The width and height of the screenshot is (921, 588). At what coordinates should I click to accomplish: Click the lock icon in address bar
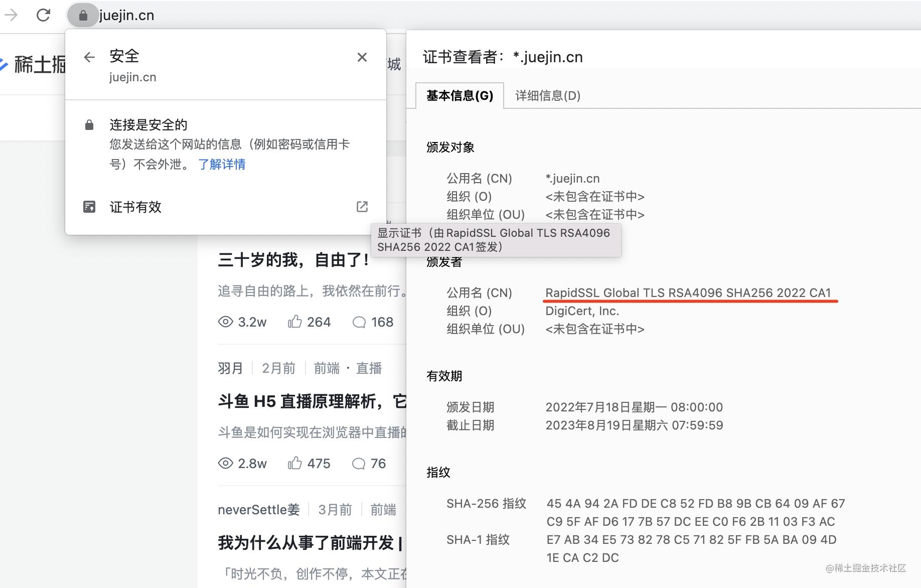tap(83, 16)
